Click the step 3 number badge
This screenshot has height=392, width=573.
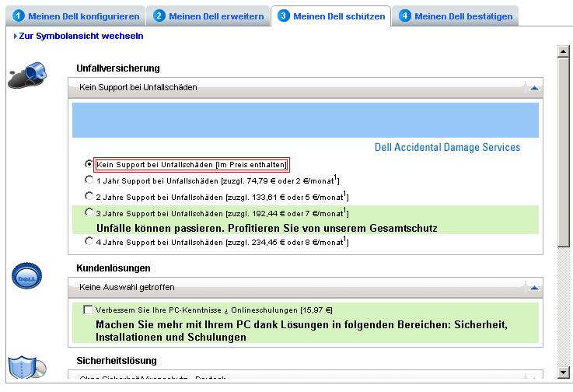pyautogui.click(x=283, y=16)
